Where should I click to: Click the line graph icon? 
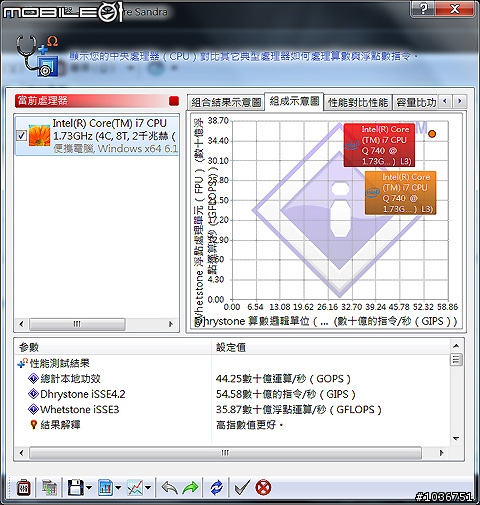[x=135, y=488]
